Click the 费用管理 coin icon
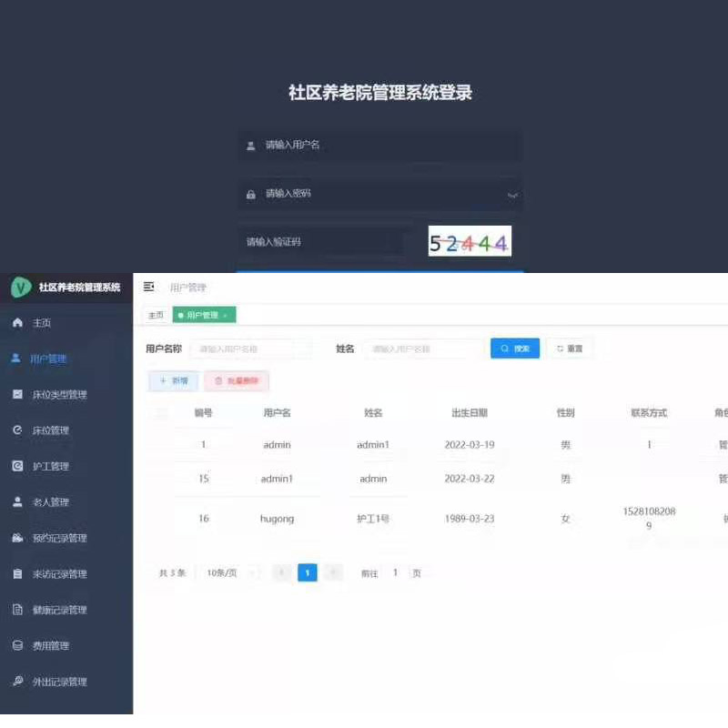 (17, 646)
